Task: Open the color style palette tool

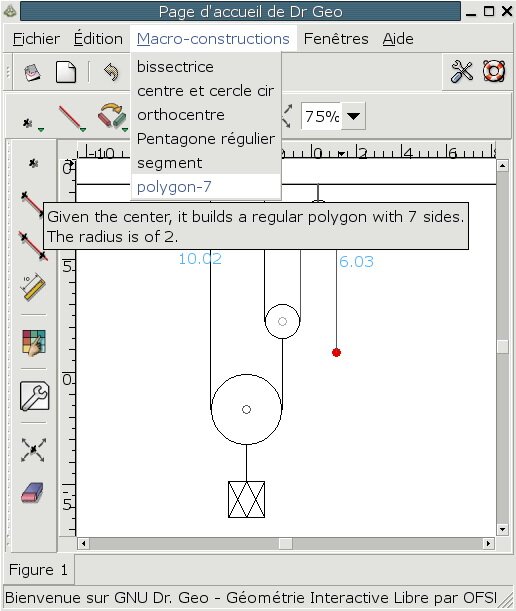Action: click(34, 342)
